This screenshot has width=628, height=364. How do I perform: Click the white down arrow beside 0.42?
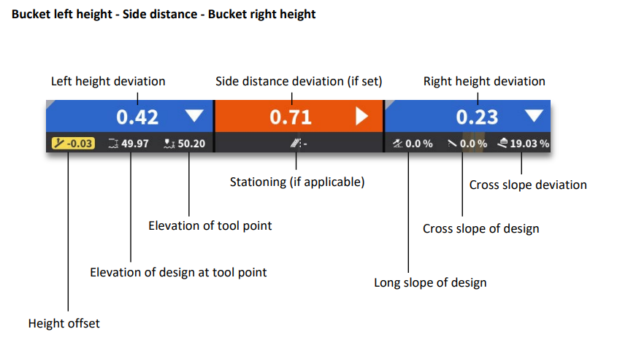click(194, 115)
